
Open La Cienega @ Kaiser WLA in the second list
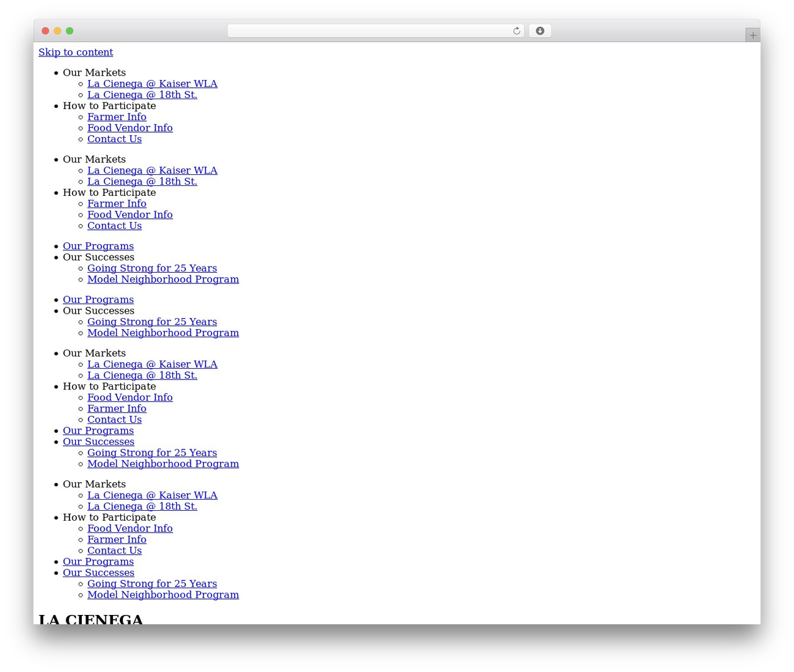(152, 170)
